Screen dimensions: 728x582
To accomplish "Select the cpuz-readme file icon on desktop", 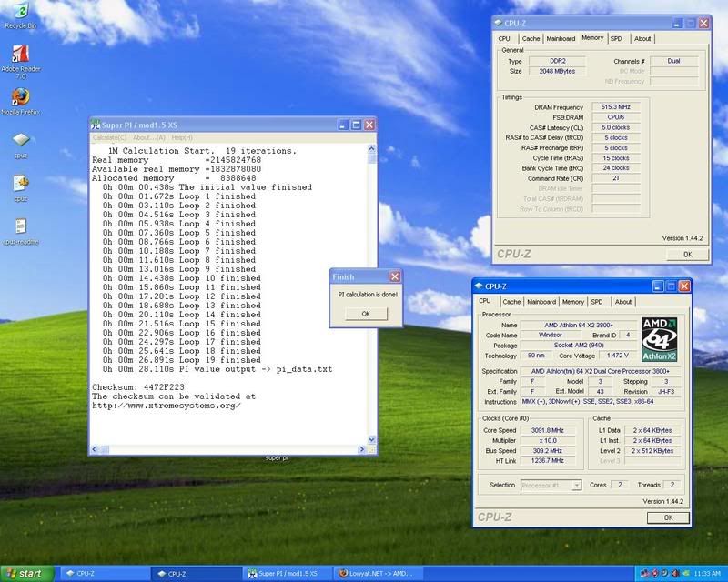I will pos(21,226).
